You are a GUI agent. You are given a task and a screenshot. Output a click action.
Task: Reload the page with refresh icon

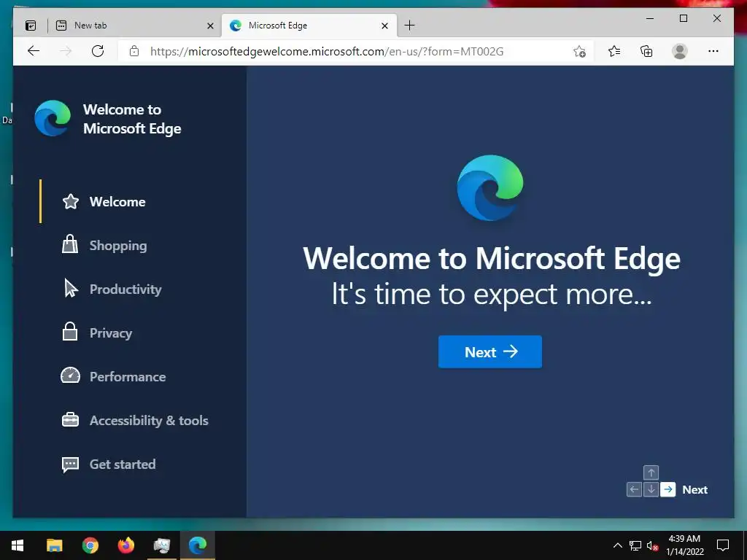98,51
